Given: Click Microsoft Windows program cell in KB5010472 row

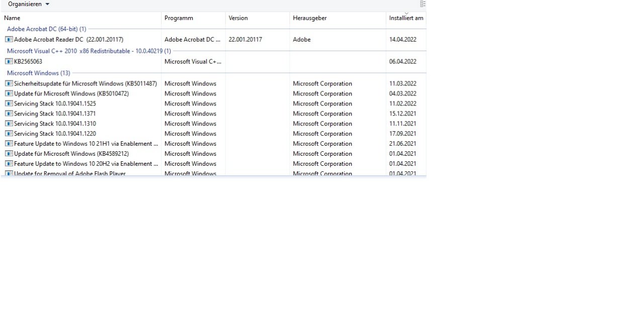Looking at the screenshot, I should coord(190,93).
